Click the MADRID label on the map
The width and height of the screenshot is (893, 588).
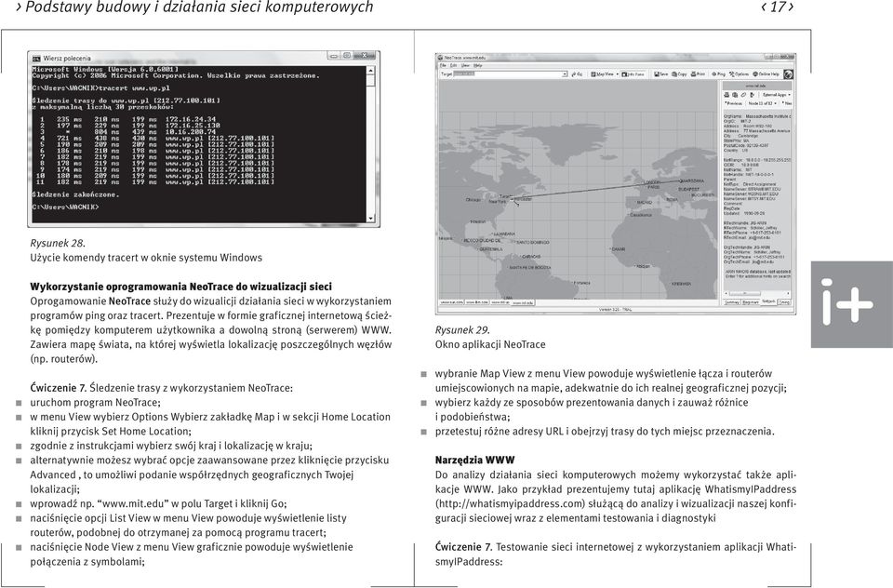[x=645, y=202]
